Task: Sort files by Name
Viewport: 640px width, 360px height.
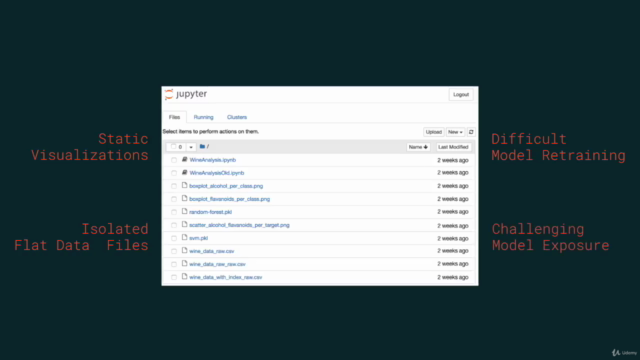Action: click(418, 147)
